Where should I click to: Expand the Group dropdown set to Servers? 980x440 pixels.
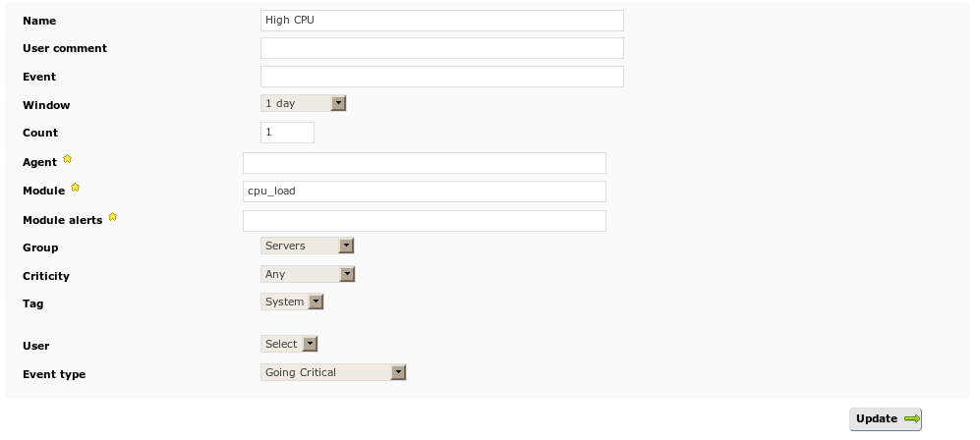(308, 246)
